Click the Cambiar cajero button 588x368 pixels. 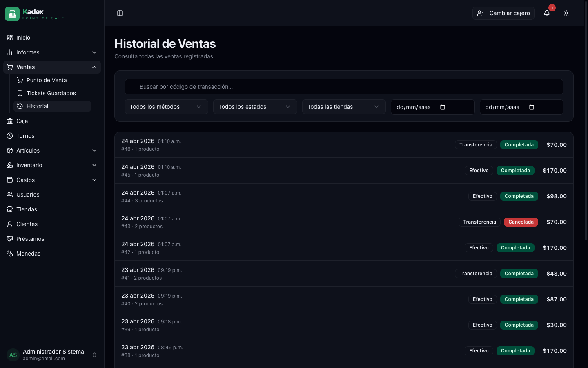coord(503,13)
